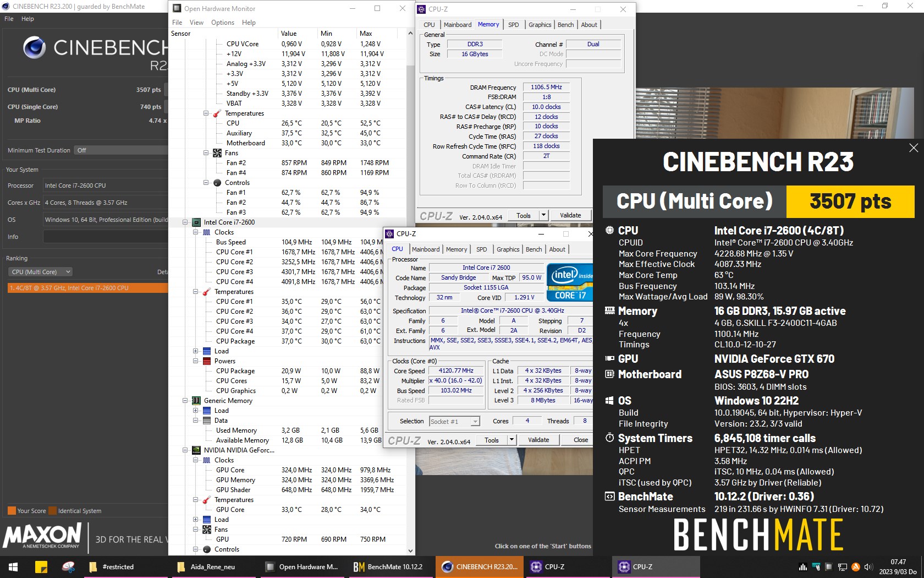Image resolution: width=924 pixels, height=578 pixels.
Task: Click Open Hardware Monitor title bar icon
Action: (x=177, y=8)
